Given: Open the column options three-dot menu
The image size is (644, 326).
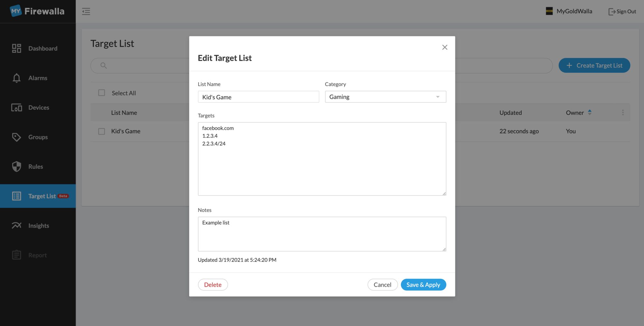Looking at the screenshot, I should coord(623,112).
